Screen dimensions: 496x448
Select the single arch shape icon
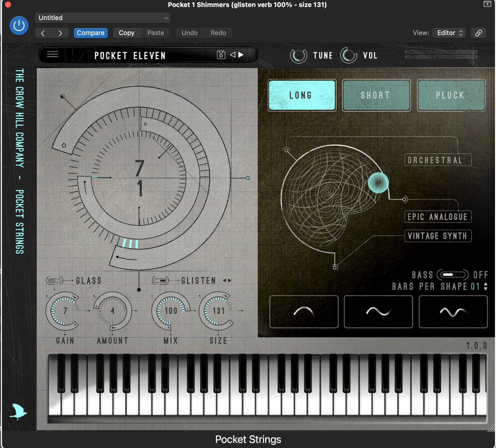pyautogui.click(x=304, y=311)
